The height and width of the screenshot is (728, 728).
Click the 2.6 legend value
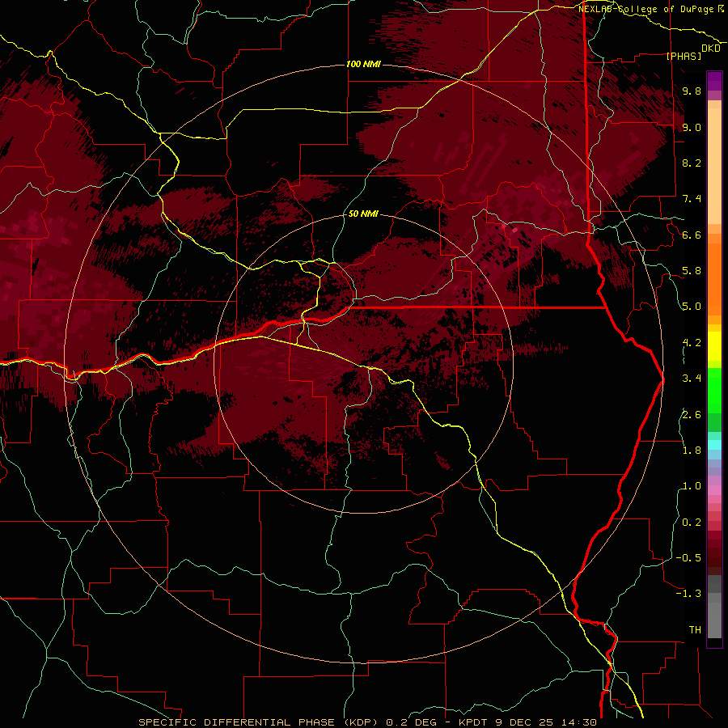coord(692,415)
